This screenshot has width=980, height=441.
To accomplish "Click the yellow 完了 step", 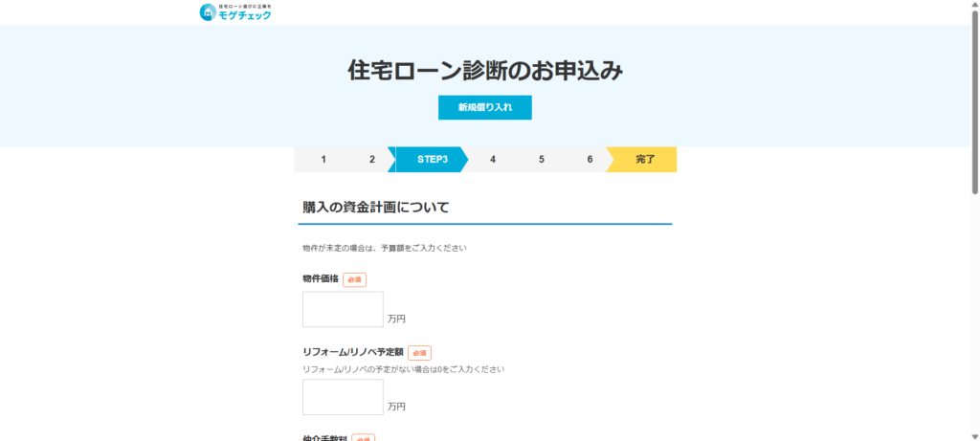I will click(x=645, y=160).
